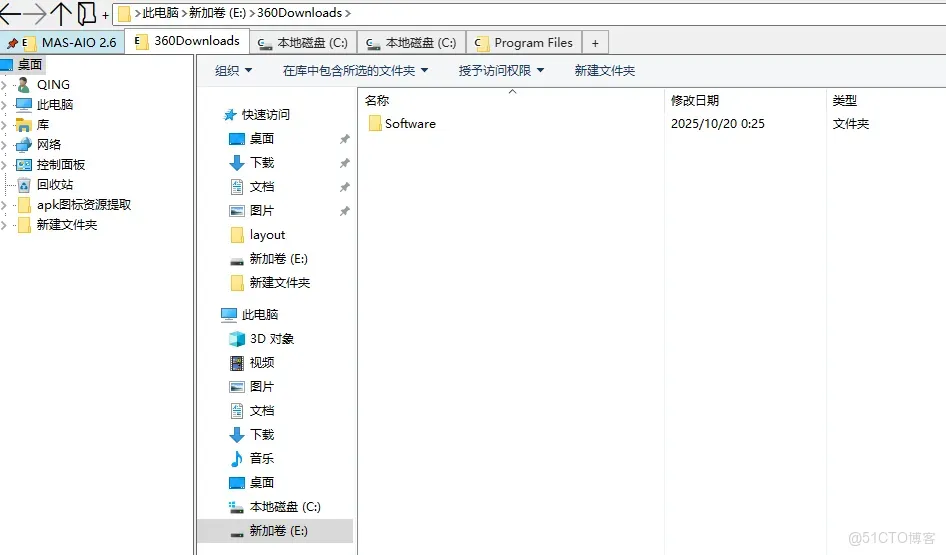This screenshot has width=946, height=555.
Task: Expand the 库 node in left tree
Action: point(4,125)
